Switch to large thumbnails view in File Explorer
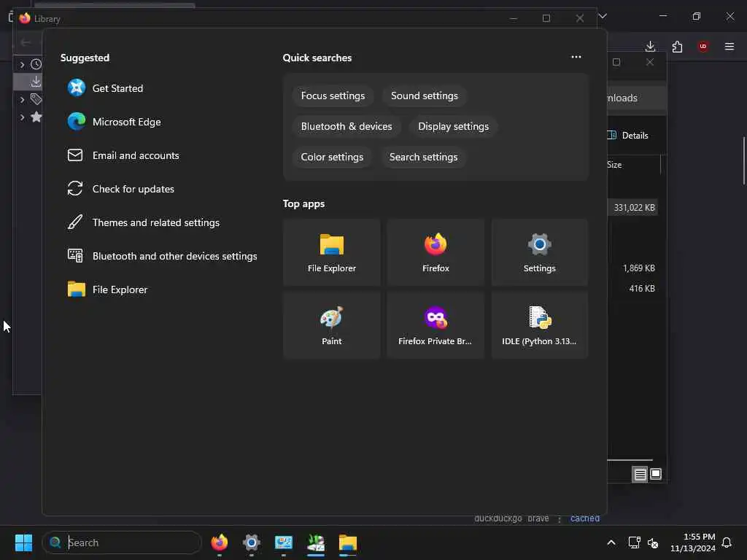 pyautogui.click(x=656, y=474)
